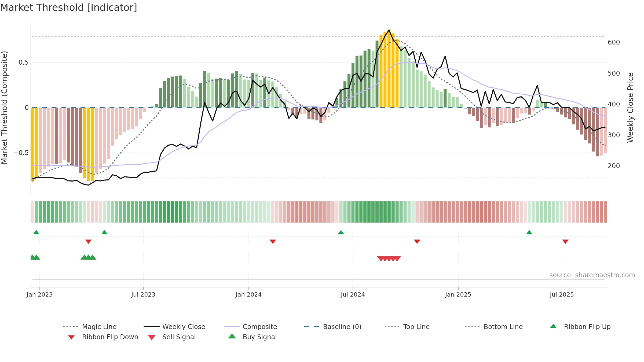Click the 0.5 left axis tick label

tap(23, 62)
